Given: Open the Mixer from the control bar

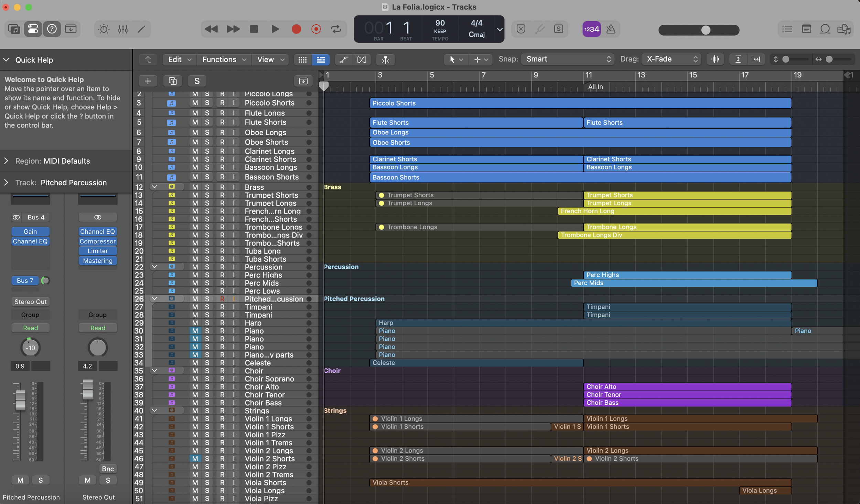Looking at the screenshot, I should click(x=123, y=29).
